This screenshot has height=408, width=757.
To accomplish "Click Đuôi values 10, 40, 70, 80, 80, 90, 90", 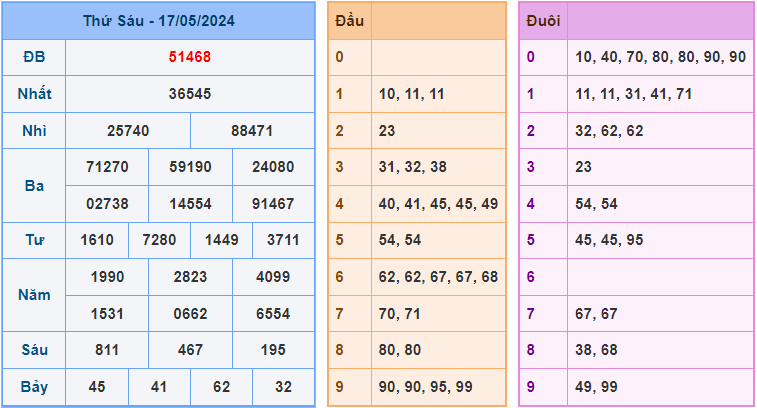I will [660, 57].
